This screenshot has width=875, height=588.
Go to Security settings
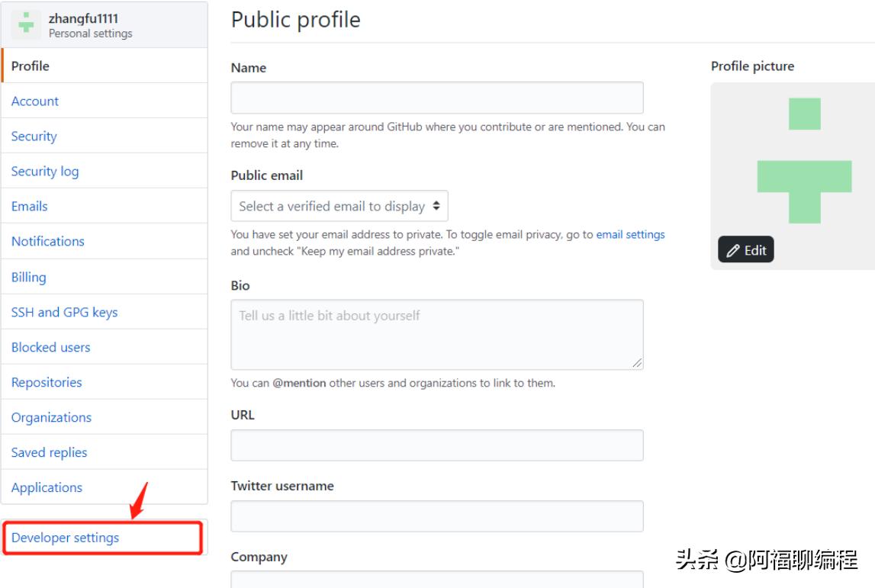[x=34, y=137]
